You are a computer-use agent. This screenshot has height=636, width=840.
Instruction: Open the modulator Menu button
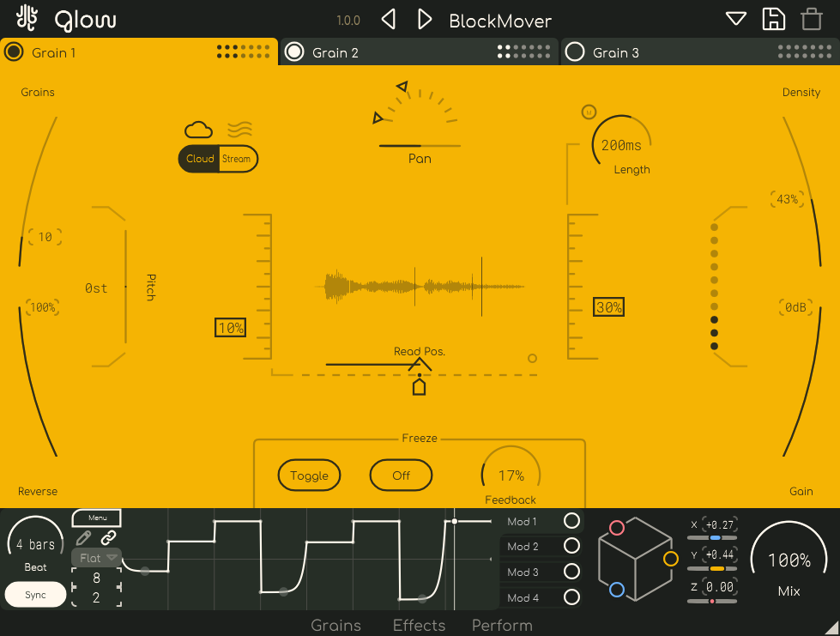coord(98,518)
